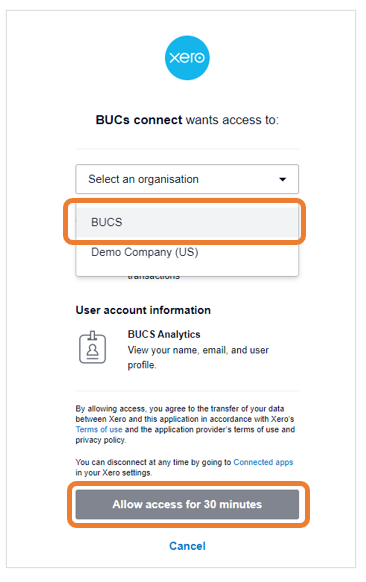Open the Connected apps link
366x582 pixels.
click(x=263, y=462)
